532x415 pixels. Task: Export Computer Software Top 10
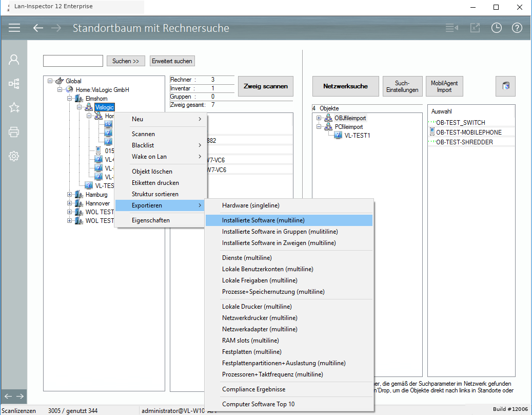point(289,404)
